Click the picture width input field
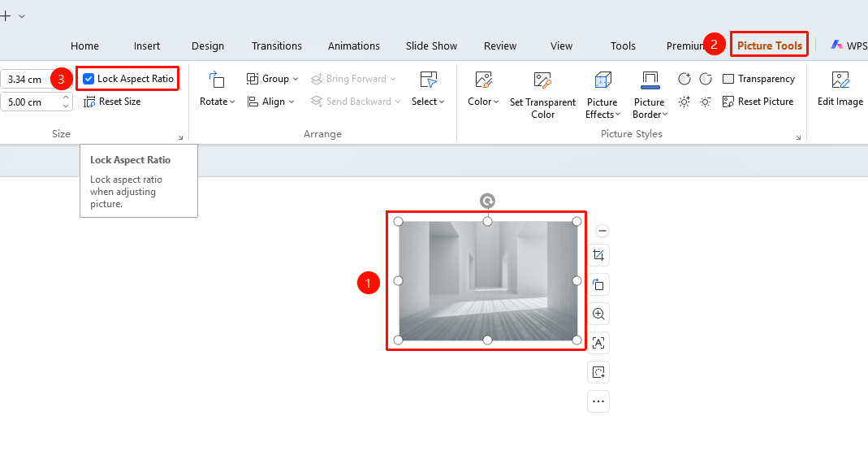This screenshot has width=868, height=455. tap(28, 102)
